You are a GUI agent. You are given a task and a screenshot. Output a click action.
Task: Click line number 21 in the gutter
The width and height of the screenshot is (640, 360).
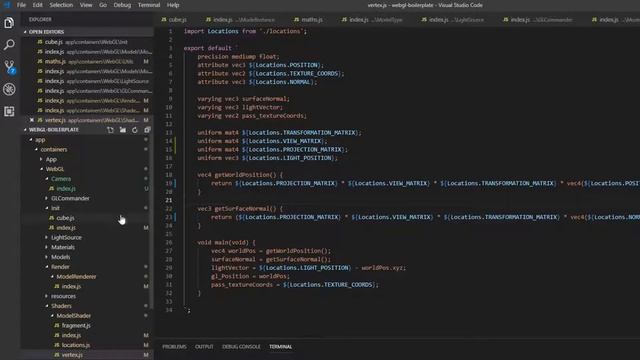(x=169, y=200)
